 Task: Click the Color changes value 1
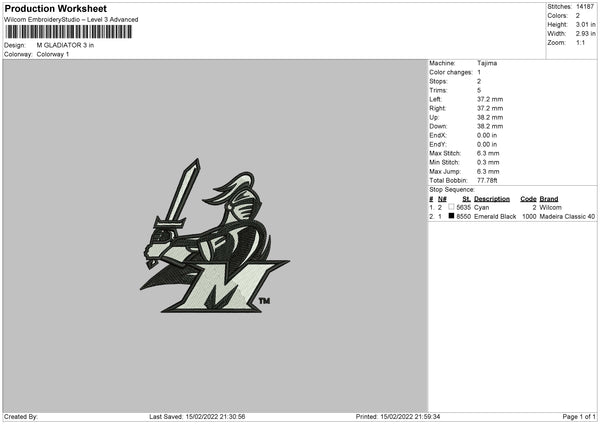click(x=479, y=72)
